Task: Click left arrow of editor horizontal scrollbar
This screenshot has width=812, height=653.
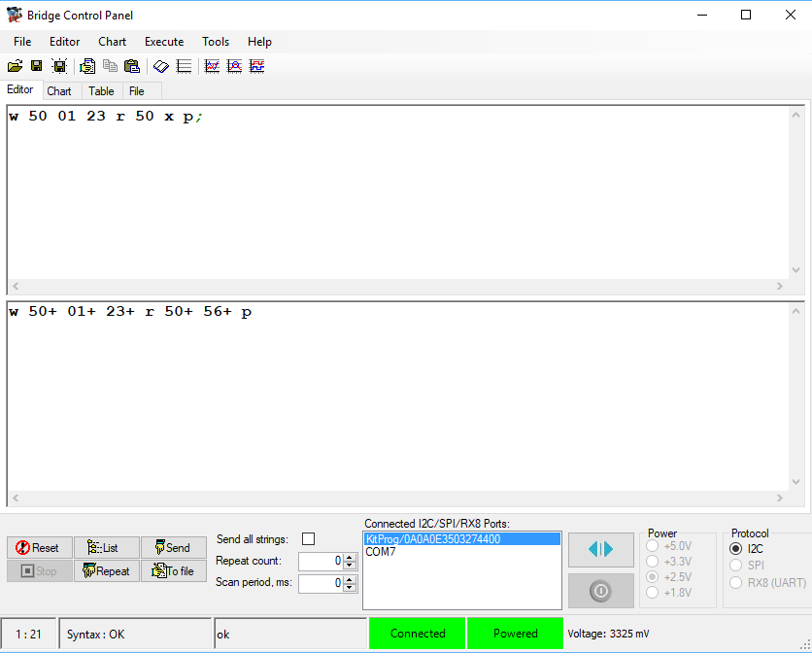Action: [16, 286]
